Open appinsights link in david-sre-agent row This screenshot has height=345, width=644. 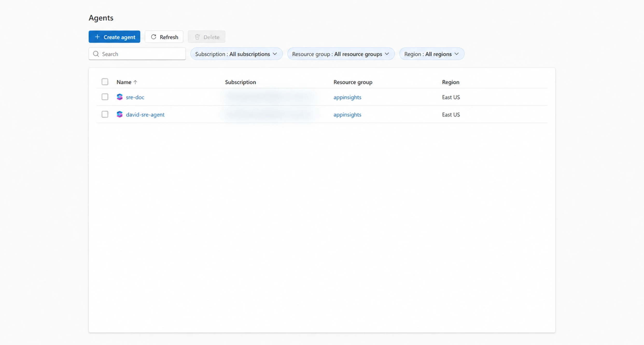coord(347,114)
